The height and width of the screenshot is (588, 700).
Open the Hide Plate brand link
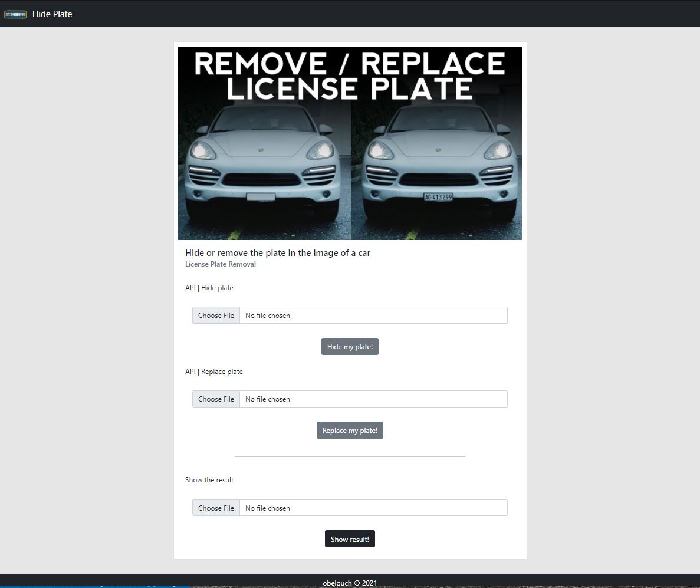click(x=52, y=14)
